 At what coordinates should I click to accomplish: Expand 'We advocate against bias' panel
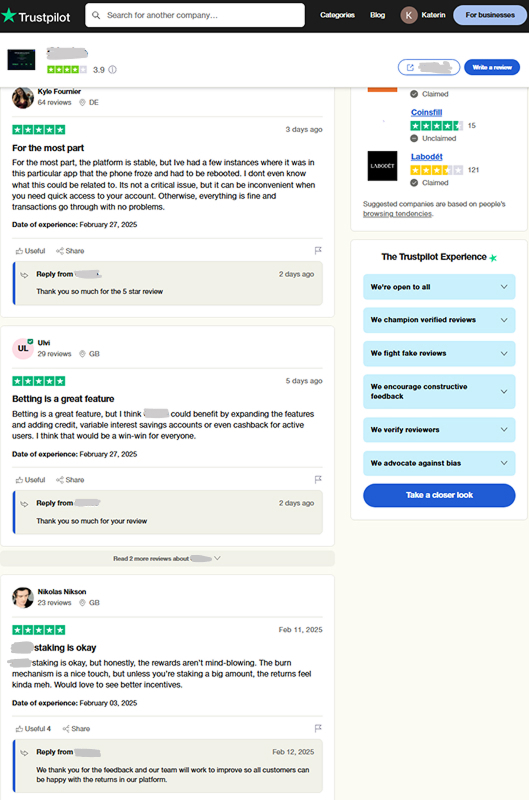pos(439,463)
